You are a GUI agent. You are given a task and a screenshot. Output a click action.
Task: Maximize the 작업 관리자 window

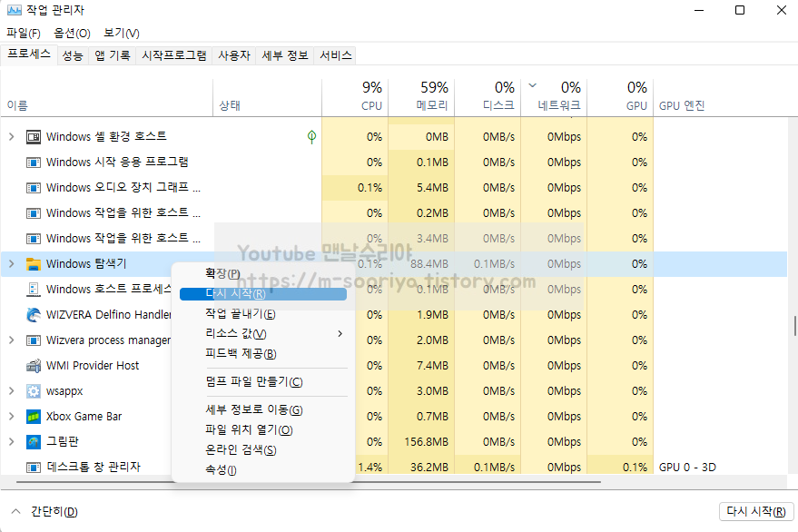point(740,10)
